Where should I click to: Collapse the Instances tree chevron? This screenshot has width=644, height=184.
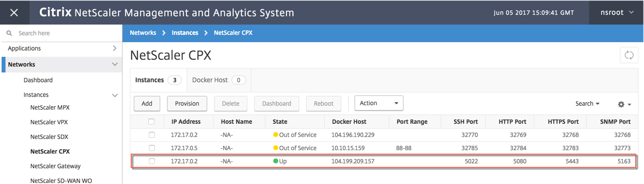pos(115,95)
